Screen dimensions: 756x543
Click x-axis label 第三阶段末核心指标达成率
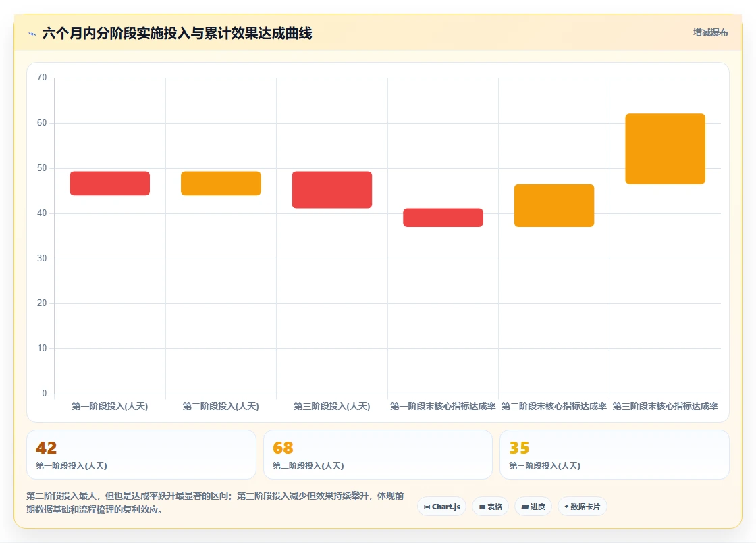tap(666, 406)
